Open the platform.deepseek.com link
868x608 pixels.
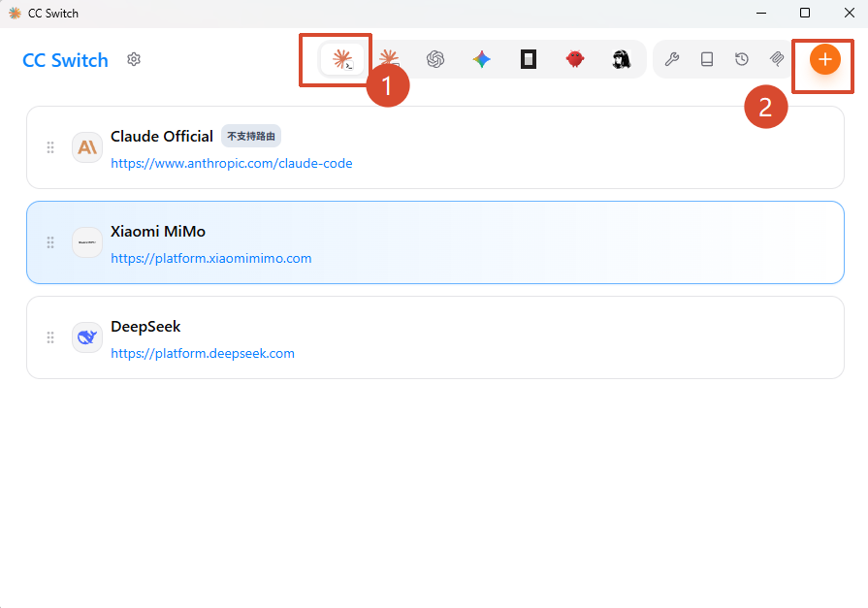coord(203,354)
